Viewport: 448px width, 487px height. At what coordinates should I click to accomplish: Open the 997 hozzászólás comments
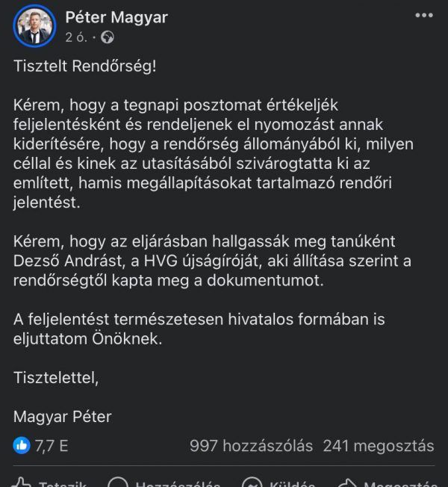tap(251, 446)
